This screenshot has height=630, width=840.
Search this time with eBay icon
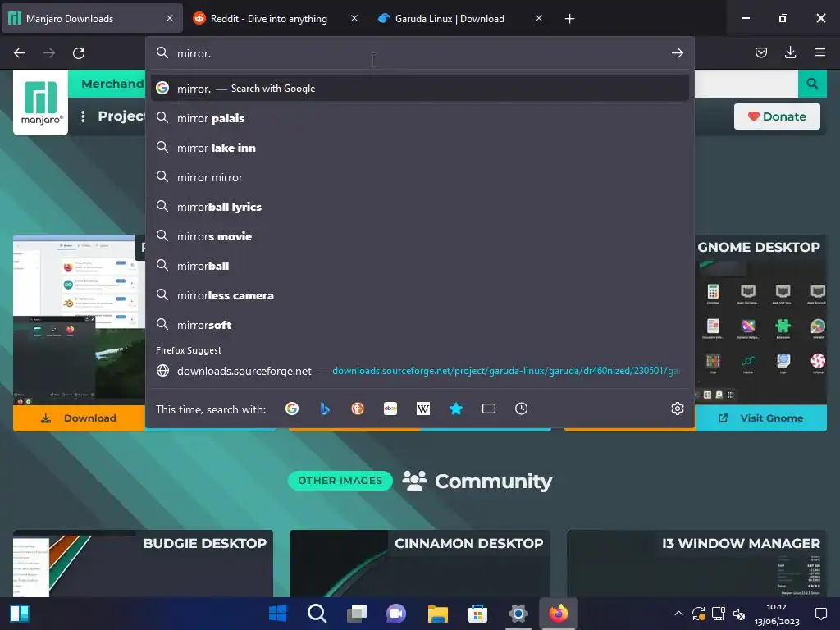pos(390,409)
